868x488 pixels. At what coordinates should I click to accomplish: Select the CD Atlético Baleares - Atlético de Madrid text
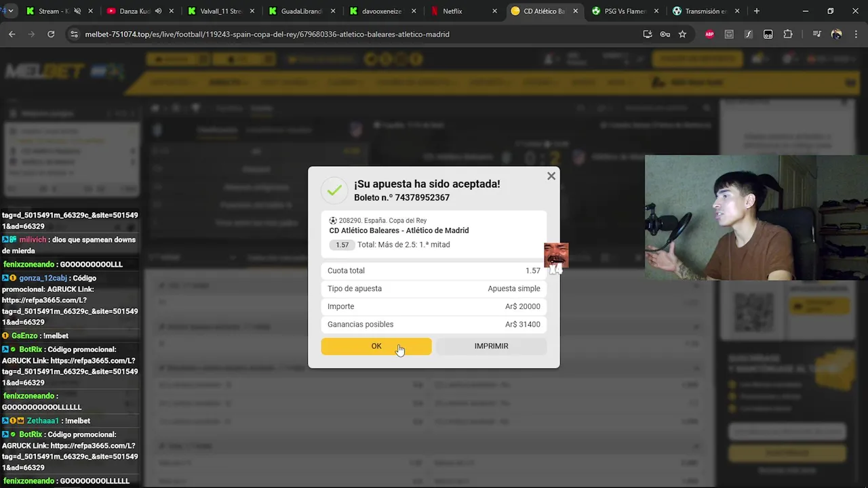[x=399, y=230]
